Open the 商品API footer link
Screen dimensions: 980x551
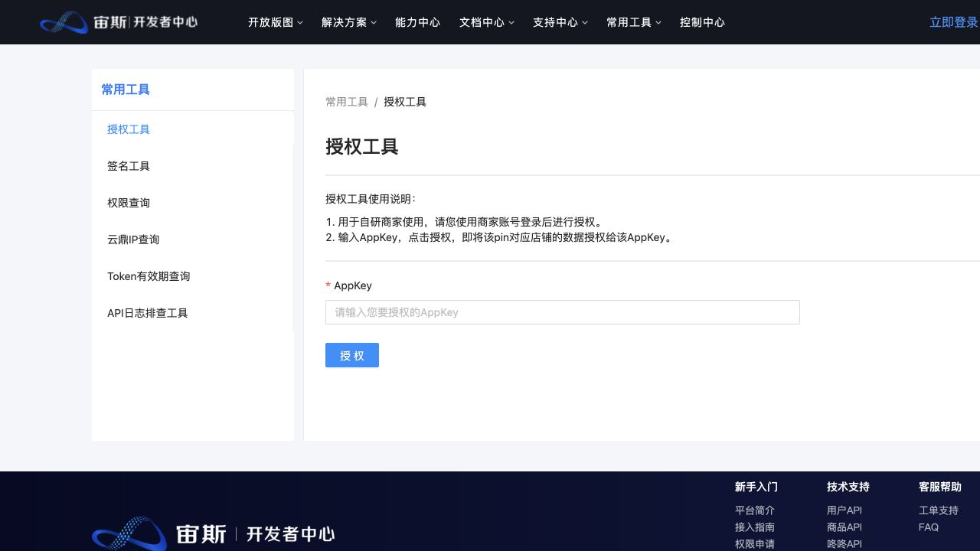tap(844, 527)
